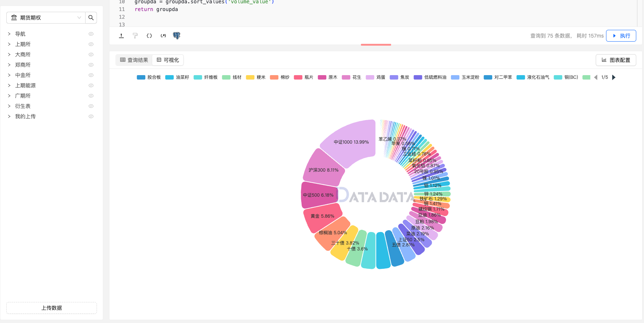Toggle the 液化石油气 legend swatch
Viewport: 644px width, 323px height.
[x=521, y=77]
